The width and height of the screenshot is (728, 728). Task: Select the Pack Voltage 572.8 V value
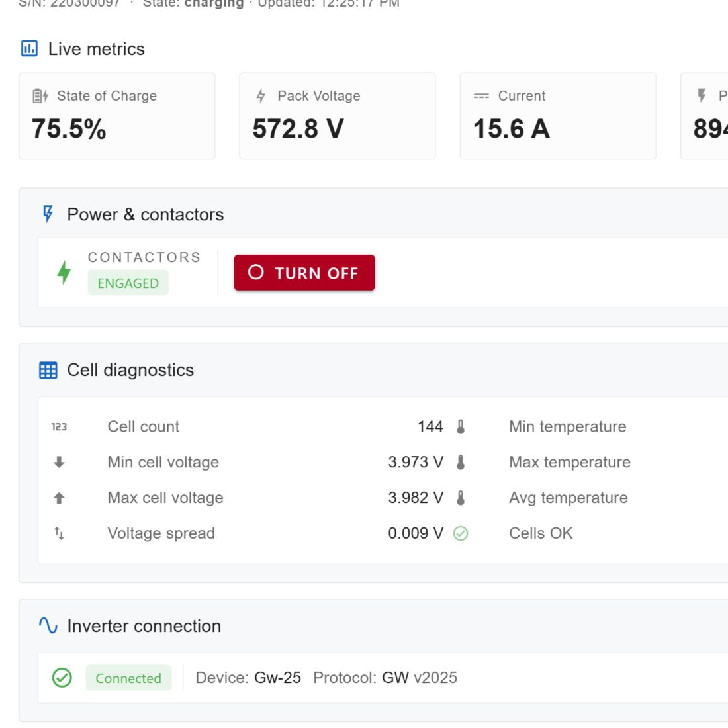(298, 128)
